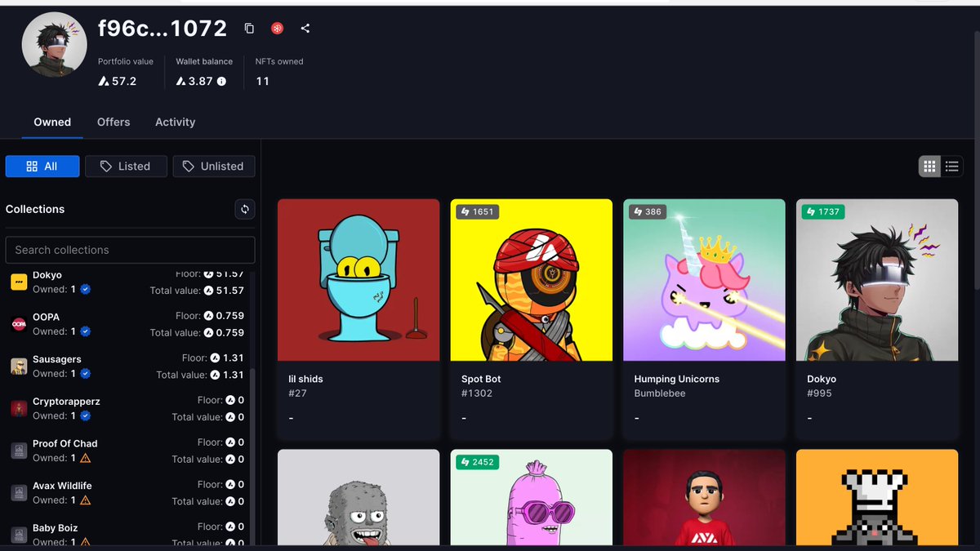Click the wallet address f96c...1072 heading
The image size is (980, 551).
coord(163,29)
